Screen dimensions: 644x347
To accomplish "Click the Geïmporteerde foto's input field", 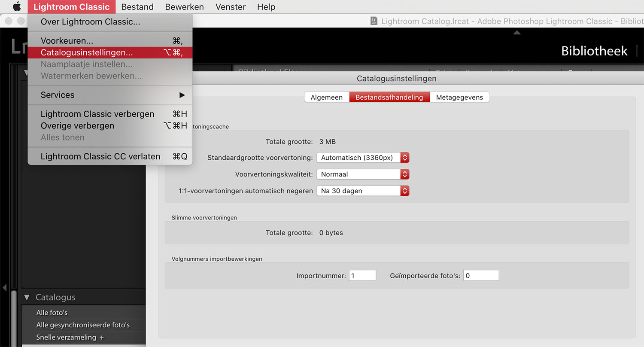I will (481, 276).
